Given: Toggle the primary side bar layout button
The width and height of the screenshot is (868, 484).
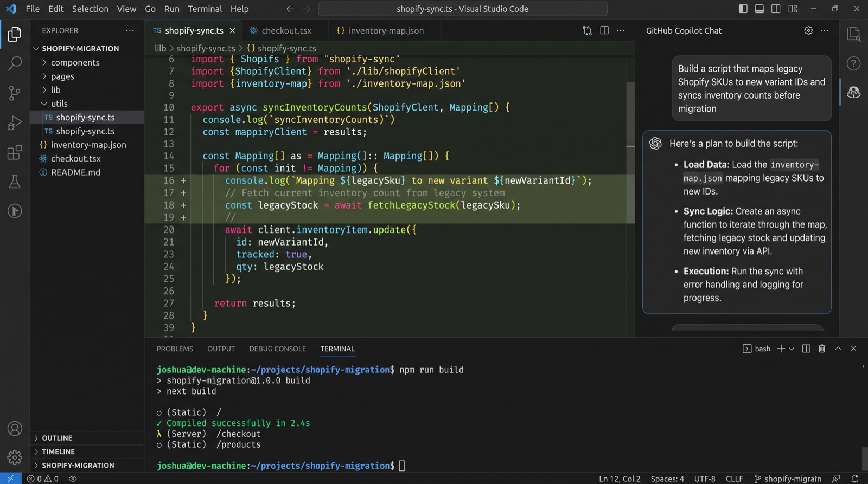Looking at the screenshot, I should 743,9.
